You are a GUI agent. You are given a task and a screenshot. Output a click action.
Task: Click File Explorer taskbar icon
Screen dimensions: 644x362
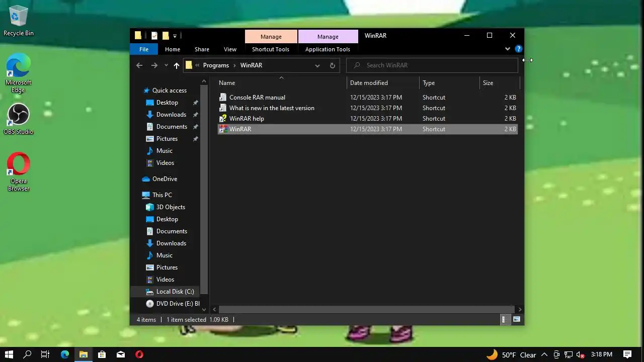coord(84,354)
